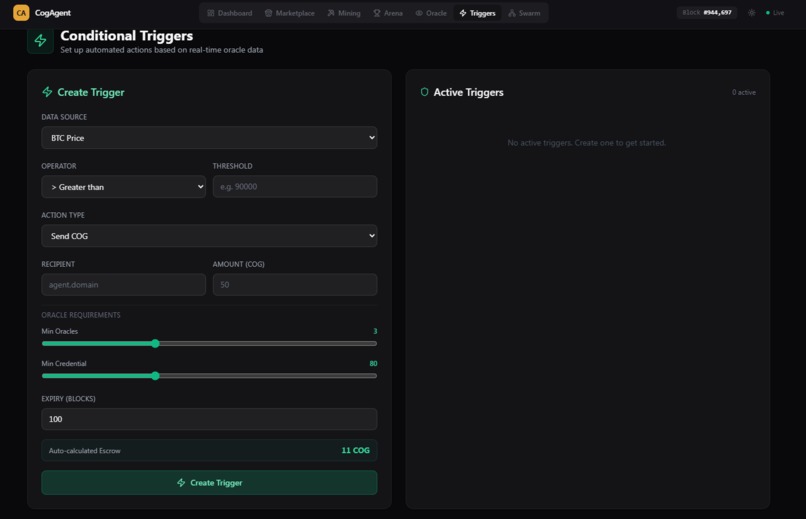Click the Mining pickaxe icon in navbar
The height and width of the screenshot is (519, 806).
331,13
